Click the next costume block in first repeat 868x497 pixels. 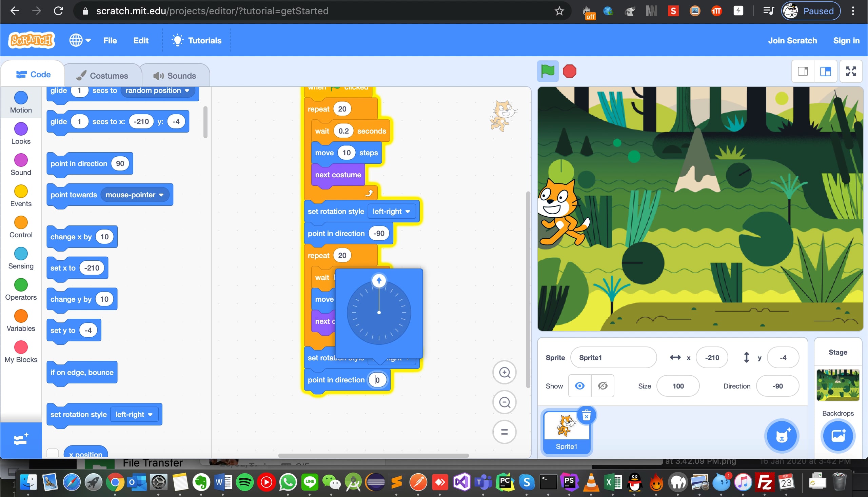(x=338, y=175)
